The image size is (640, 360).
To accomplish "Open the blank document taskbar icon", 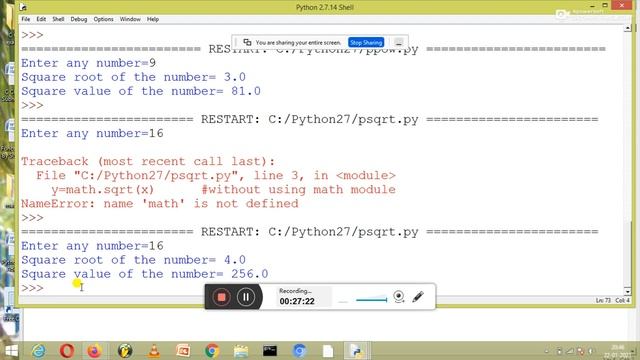I will [x=328, y=351].
